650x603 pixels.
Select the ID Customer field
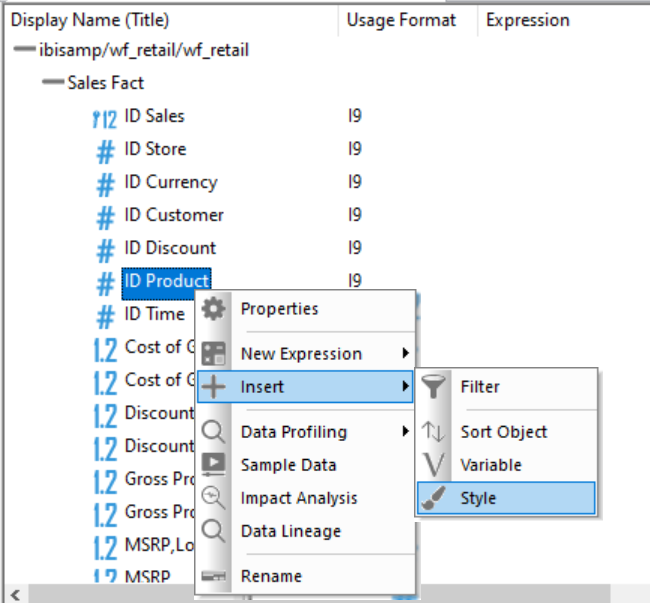[173, 215]
